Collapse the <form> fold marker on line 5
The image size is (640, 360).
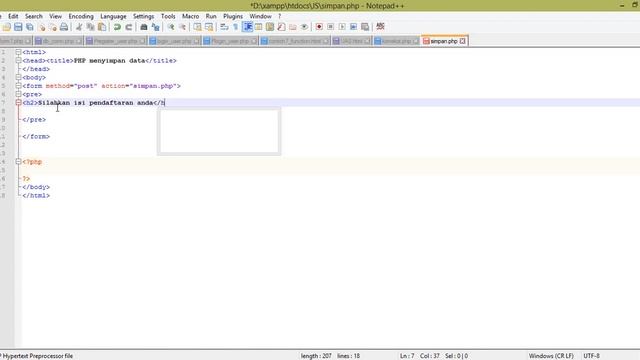[x=18, y=86]
